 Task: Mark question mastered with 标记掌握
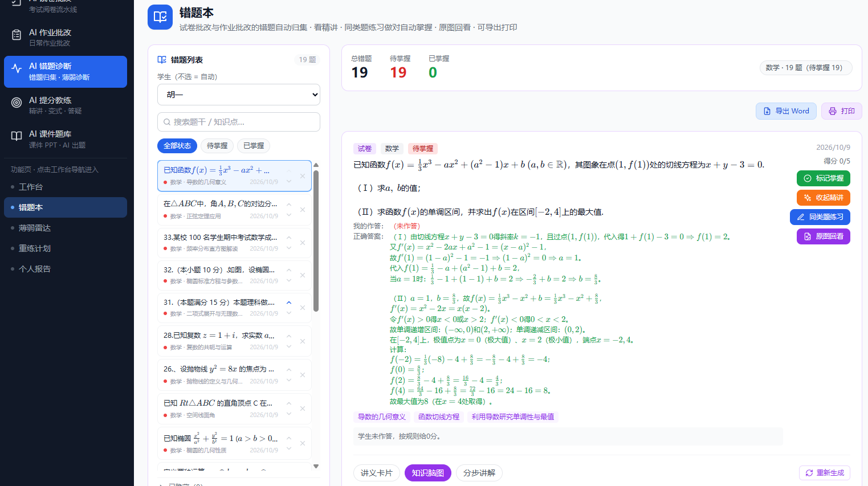[824, 178]
